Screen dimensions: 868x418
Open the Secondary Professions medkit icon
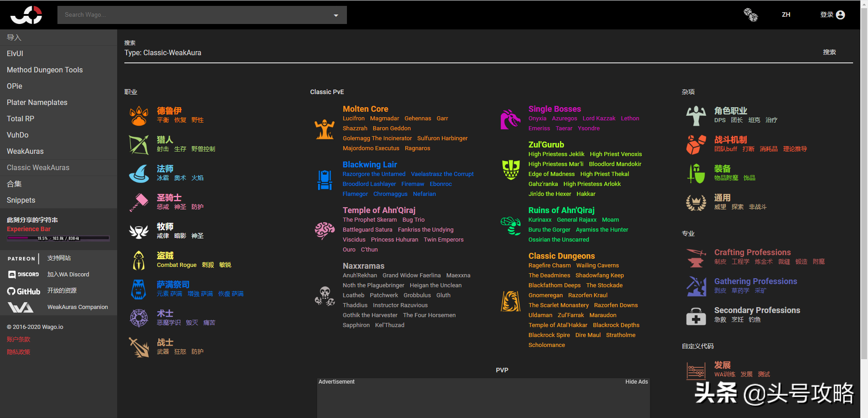(x=696, y=316)
